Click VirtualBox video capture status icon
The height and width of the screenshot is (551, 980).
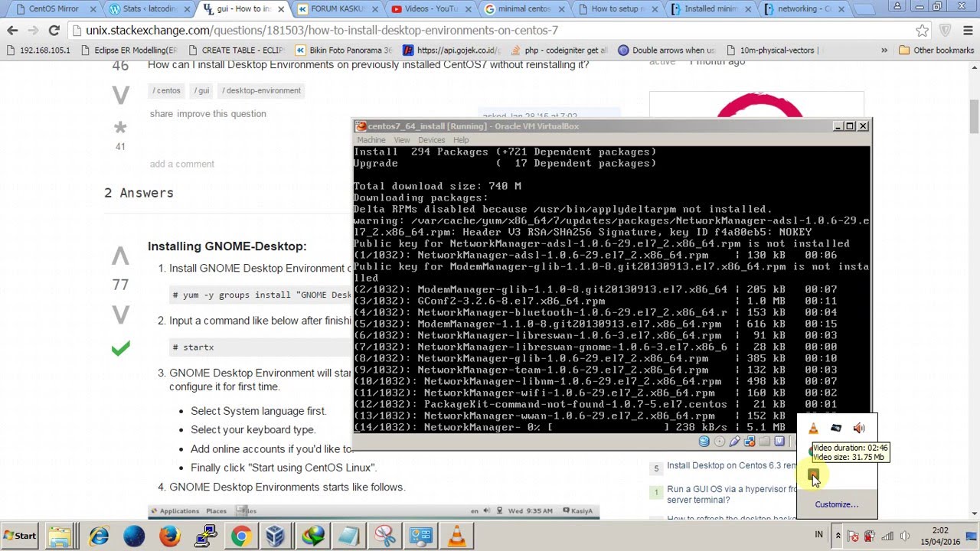tap(779, 442)
